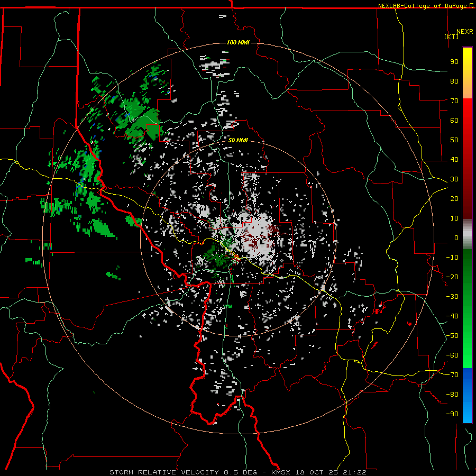Click the [KT] units label
Viewport: 476px width, 476px height.
452,36
